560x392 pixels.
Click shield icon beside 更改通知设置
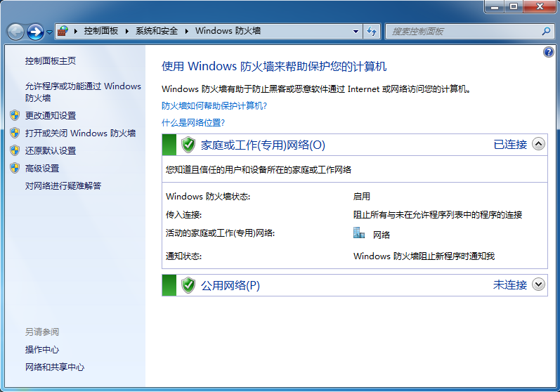tap(15, 115)
